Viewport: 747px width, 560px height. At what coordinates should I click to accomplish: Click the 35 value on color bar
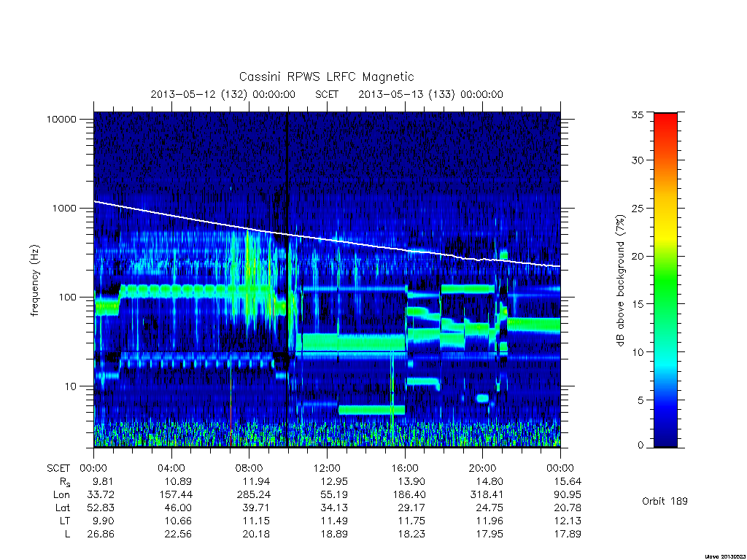[638, 114]
